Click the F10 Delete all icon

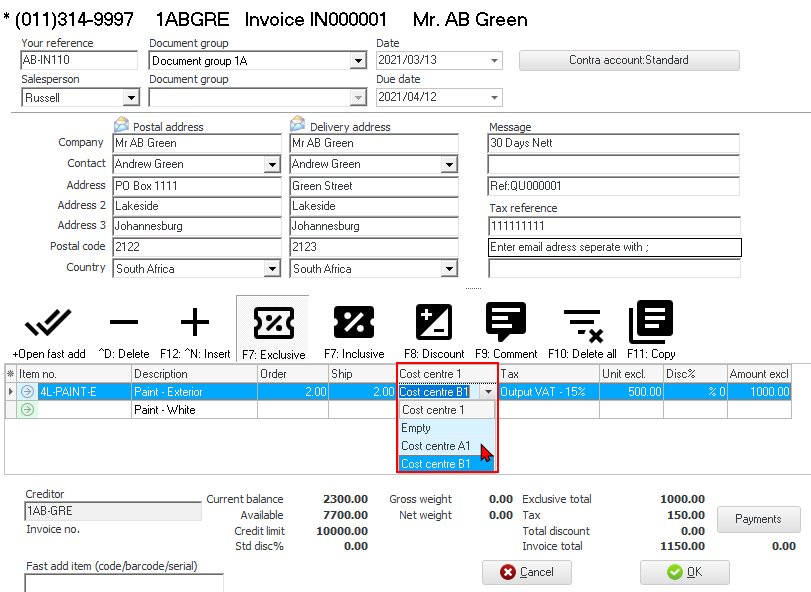coord(581,323)
